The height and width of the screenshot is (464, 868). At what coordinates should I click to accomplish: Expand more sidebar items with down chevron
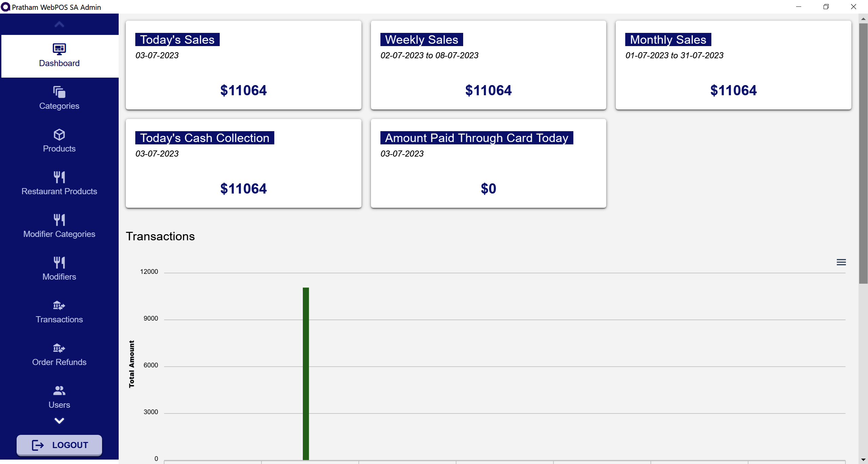pos(59,421)
